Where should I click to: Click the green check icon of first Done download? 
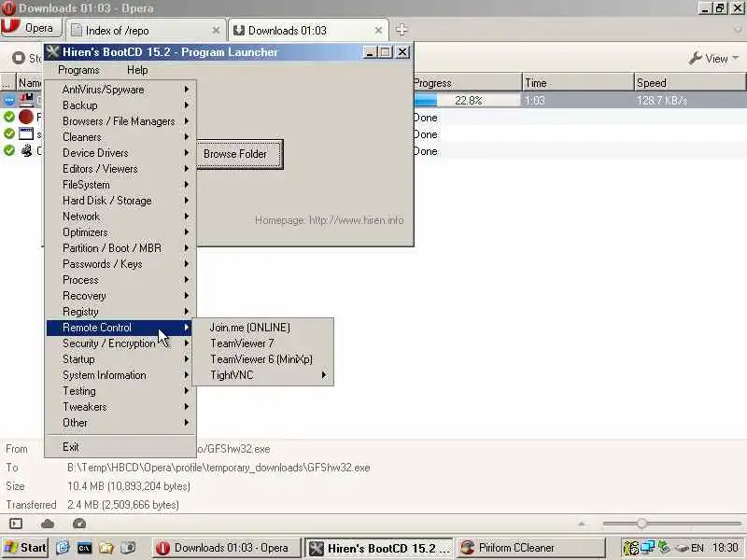9,117
